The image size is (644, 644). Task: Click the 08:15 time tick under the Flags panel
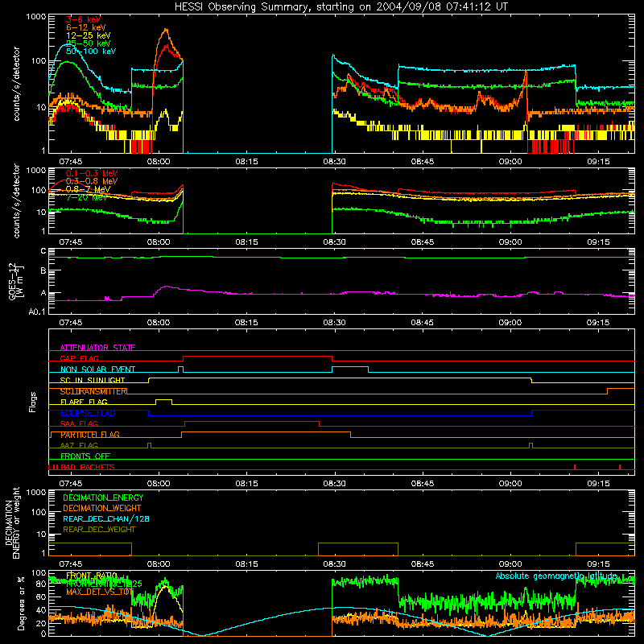246,484
